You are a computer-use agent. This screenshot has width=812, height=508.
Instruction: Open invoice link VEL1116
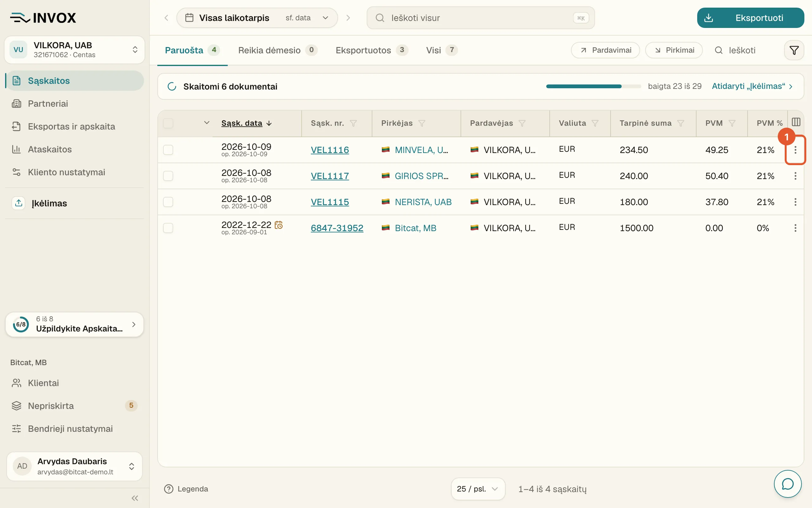[330, 150]
